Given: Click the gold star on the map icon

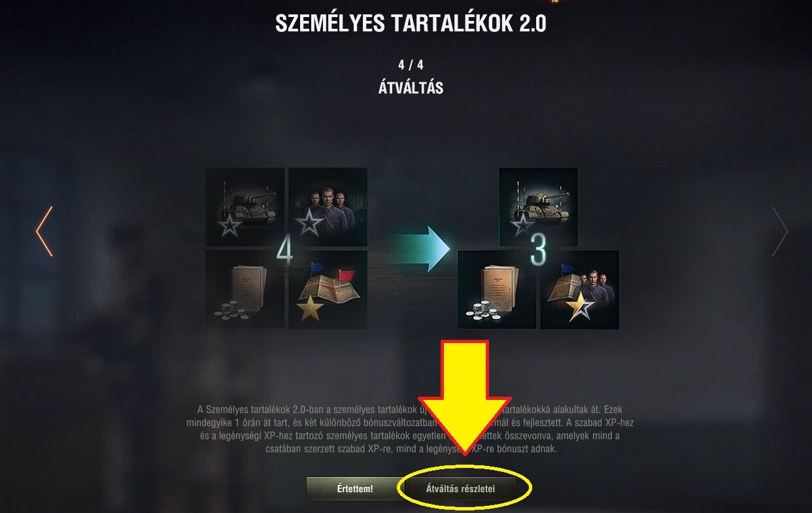Looking at the screenshot, I should (310, 306).
